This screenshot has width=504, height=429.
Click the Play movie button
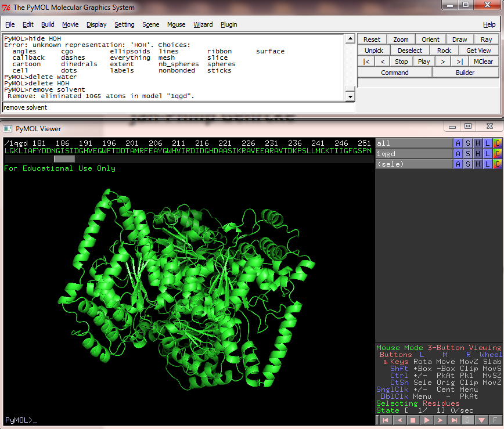tap(424, 62)
